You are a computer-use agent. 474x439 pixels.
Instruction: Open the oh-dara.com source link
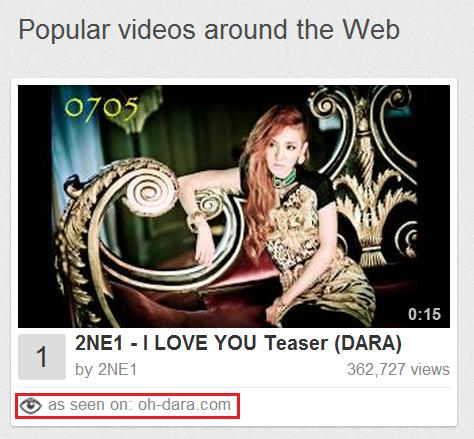pyautogui.click(x=184, y=405)
